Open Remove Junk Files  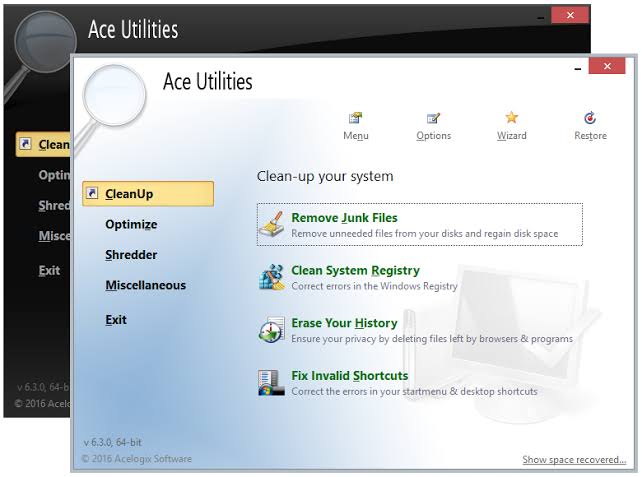pos(420,224)
